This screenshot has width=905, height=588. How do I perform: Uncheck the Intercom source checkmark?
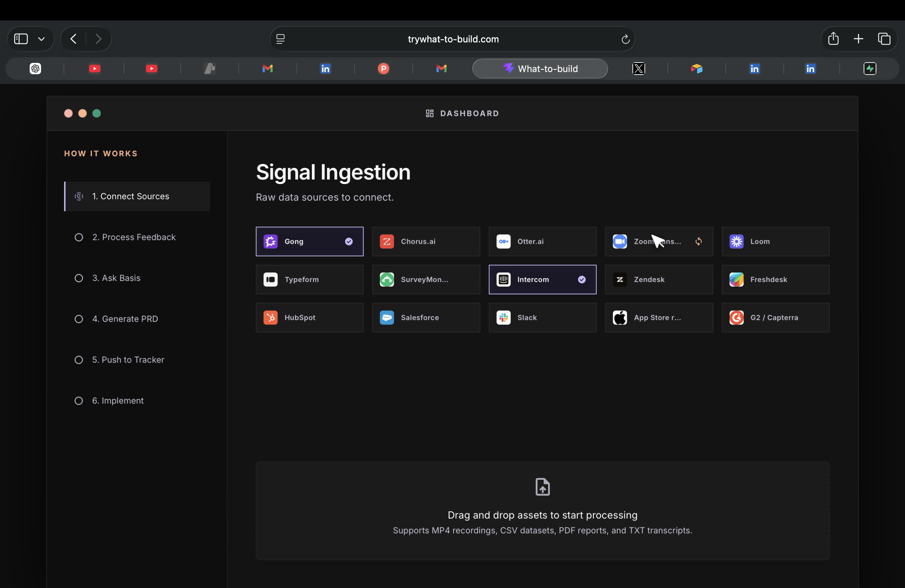pos(582,280)
